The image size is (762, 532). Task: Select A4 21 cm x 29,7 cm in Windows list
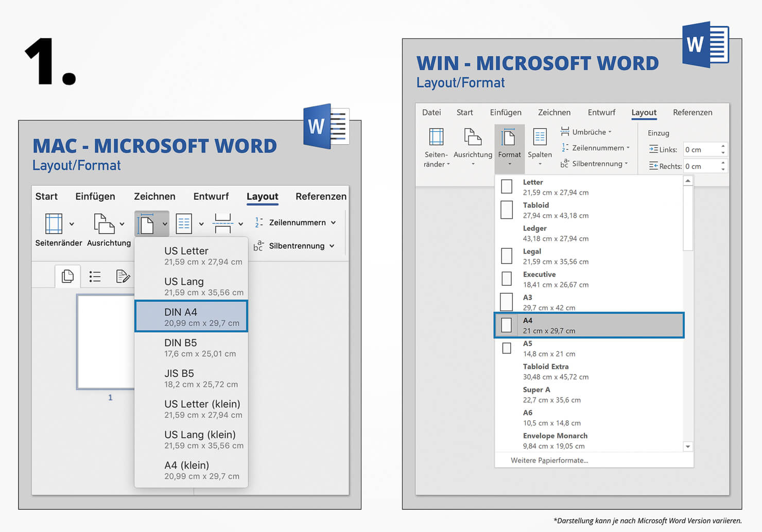click(x=589, y=325)
